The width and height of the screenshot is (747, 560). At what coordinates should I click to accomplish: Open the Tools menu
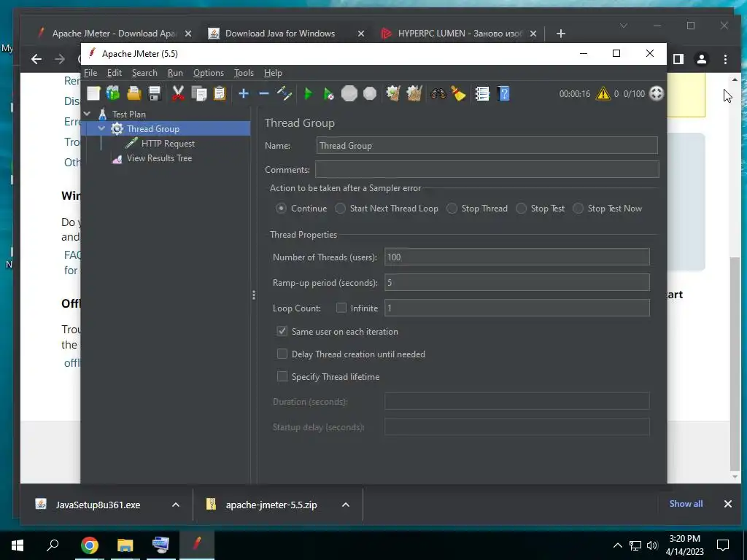tap(244, 73)
